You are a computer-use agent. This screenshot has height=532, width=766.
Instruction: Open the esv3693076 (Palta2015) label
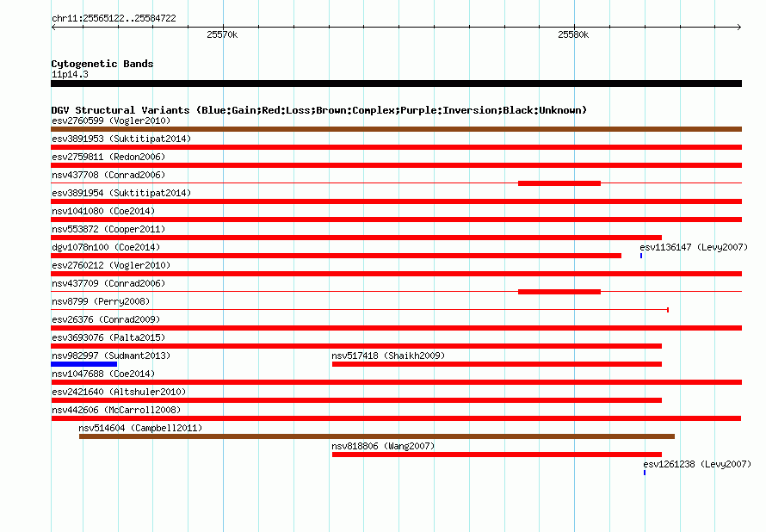tap(108, 337)
